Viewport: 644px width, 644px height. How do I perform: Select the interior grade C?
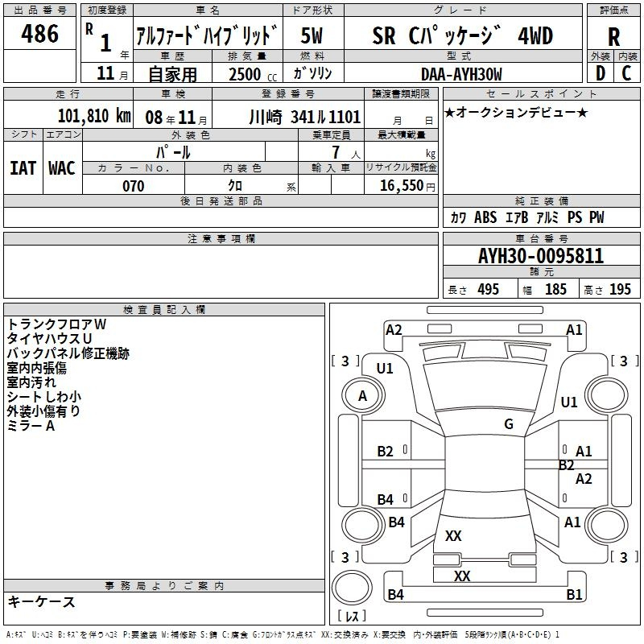point(626,72)
